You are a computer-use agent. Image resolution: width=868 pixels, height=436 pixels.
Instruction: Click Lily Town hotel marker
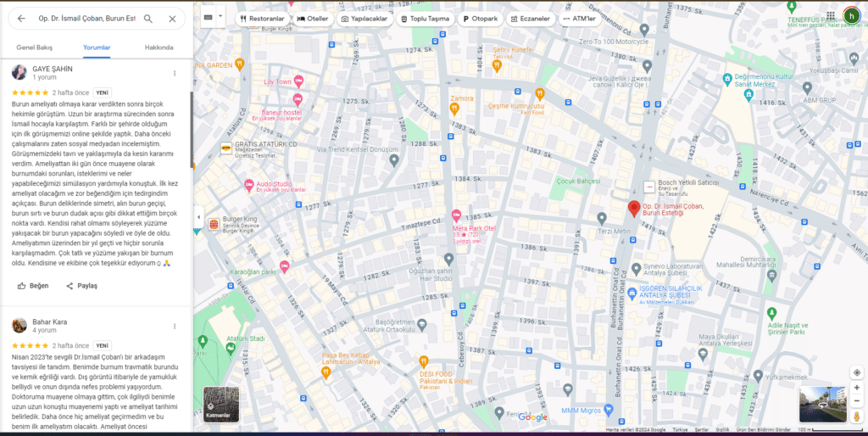[298, 81]
